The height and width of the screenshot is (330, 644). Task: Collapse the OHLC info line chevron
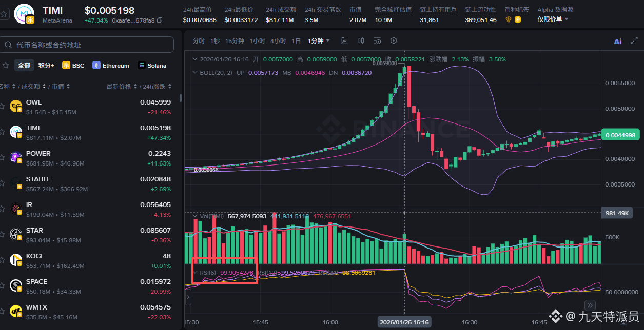pyautogui.click(x=194, y=59)
